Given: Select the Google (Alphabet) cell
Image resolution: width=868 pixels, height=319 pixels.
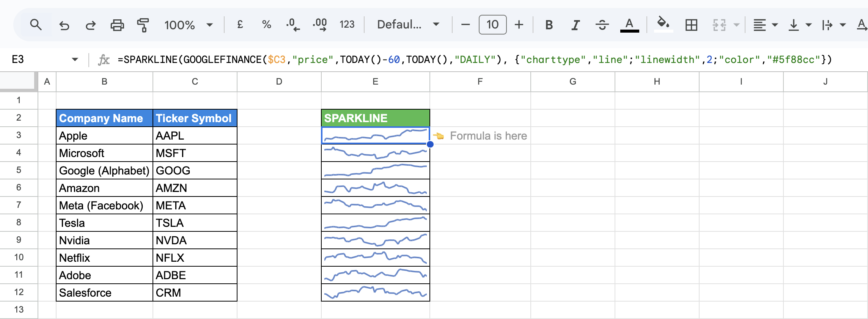Looking at the screenshot, I should 104,170.
